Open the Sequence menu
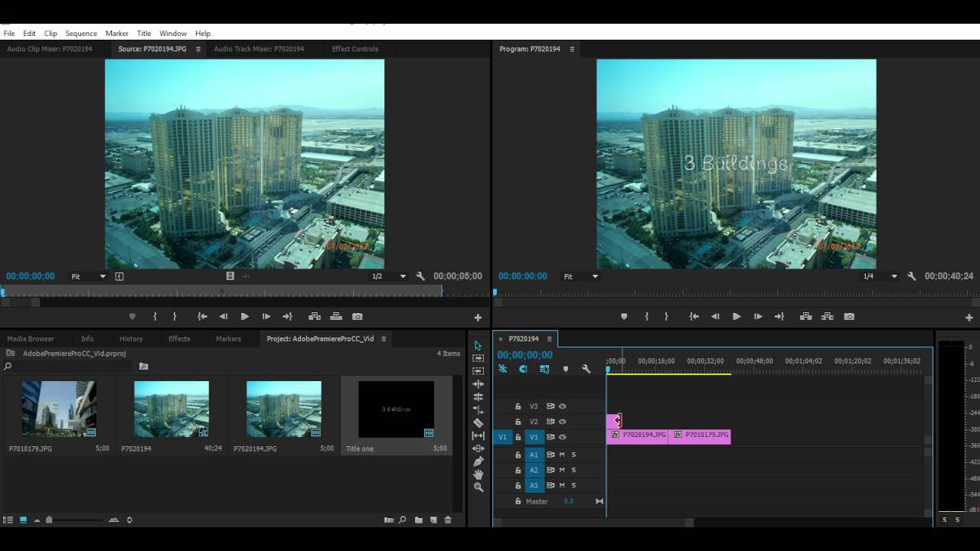980x551 pixels. pyautogui.click(x=81, y=34)
